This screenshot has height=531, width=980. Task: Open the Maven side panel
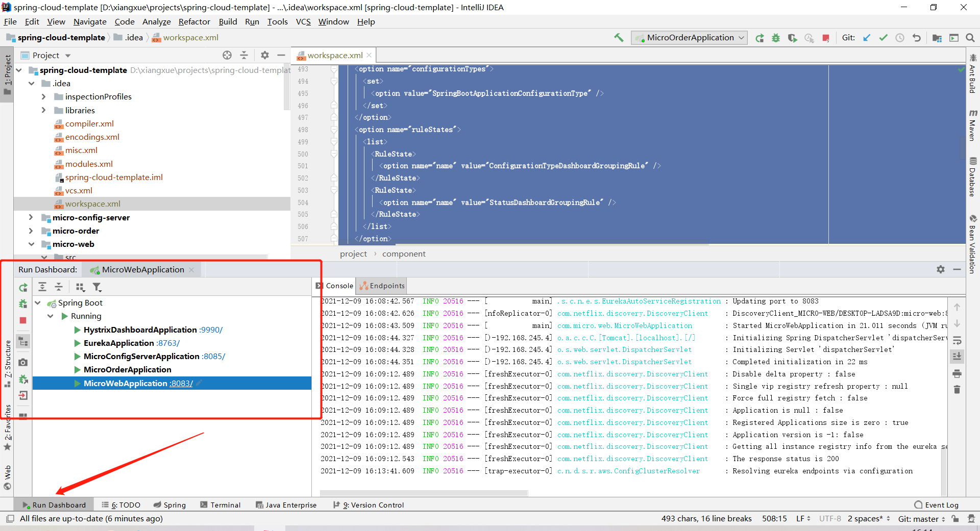point(973,125)
